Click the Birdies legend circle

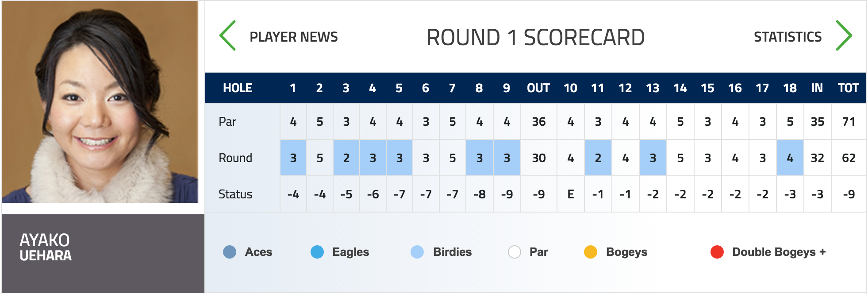click(x=417, y=252)
